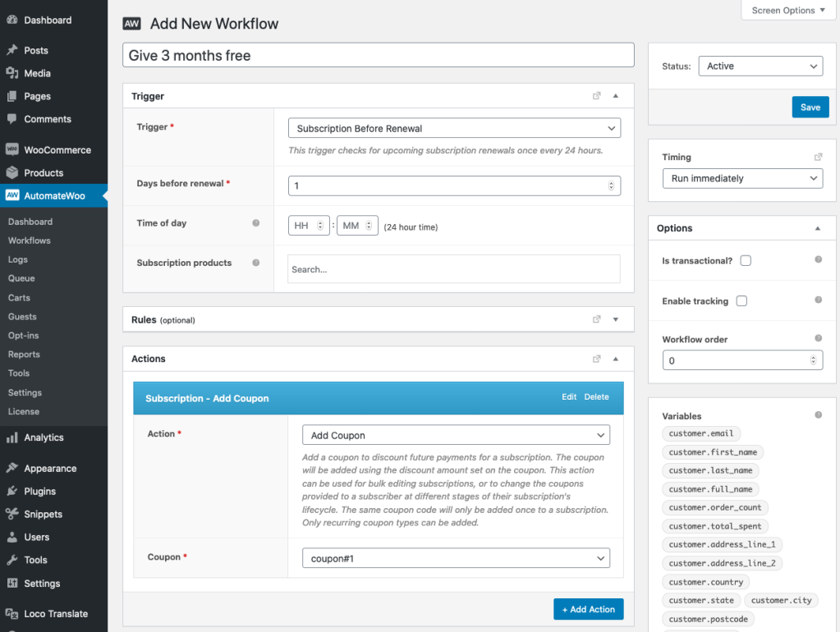The image size is (840, 632).
Task: Open Workflows in the AutomateWoo submenu
Action: pyautogui.click(x=30, y=240)
